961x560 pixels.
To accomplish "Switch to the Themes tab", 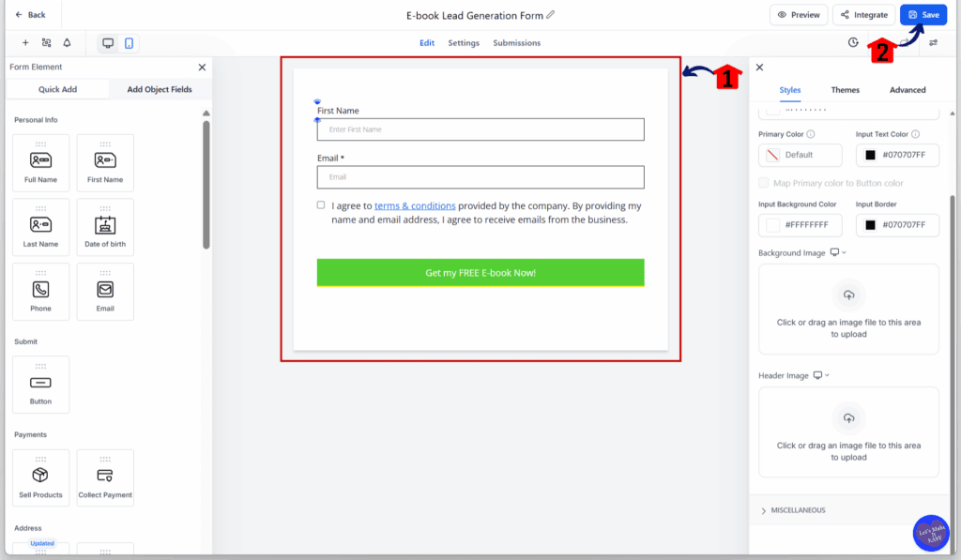I will pos(845,90).
